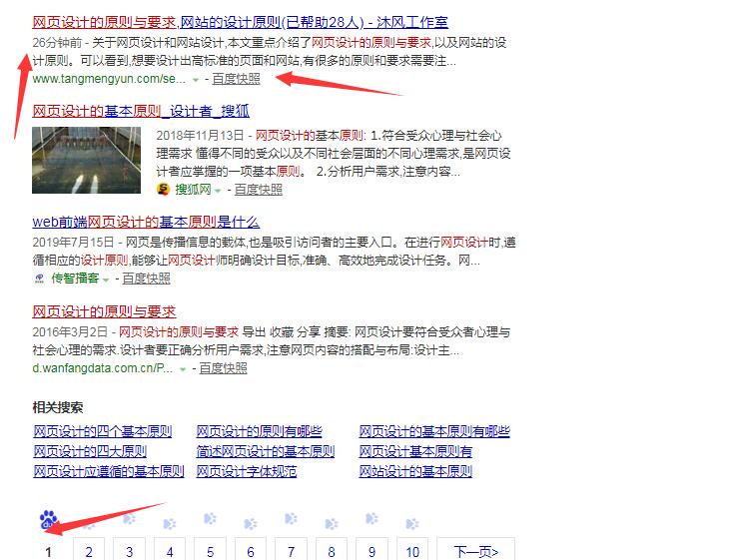Click faded paw icon above page 8
Screen dimensions: 738x560
[332, 524]
